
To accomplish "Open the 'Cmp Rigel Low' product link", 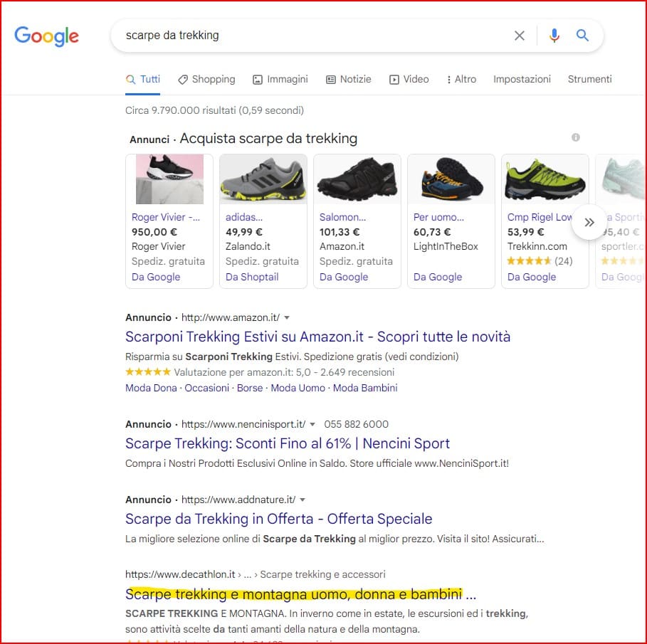I will click(540, 217).
